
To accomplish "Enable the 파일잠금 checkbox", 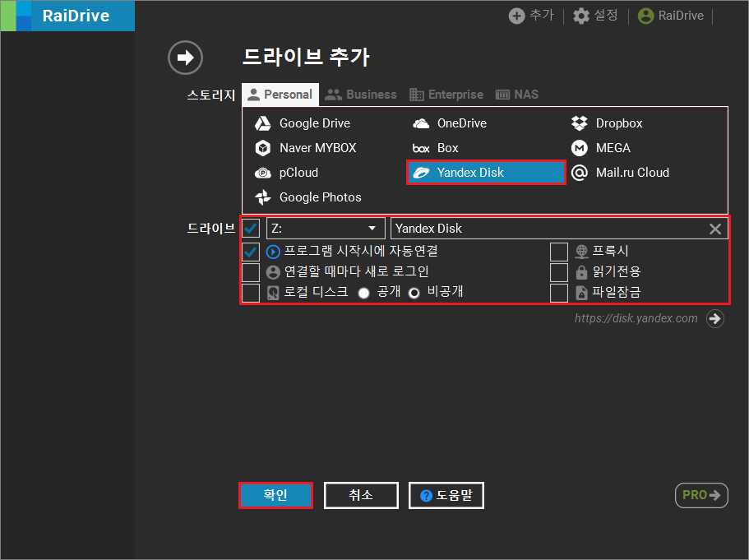I will [x=559, y=293].
